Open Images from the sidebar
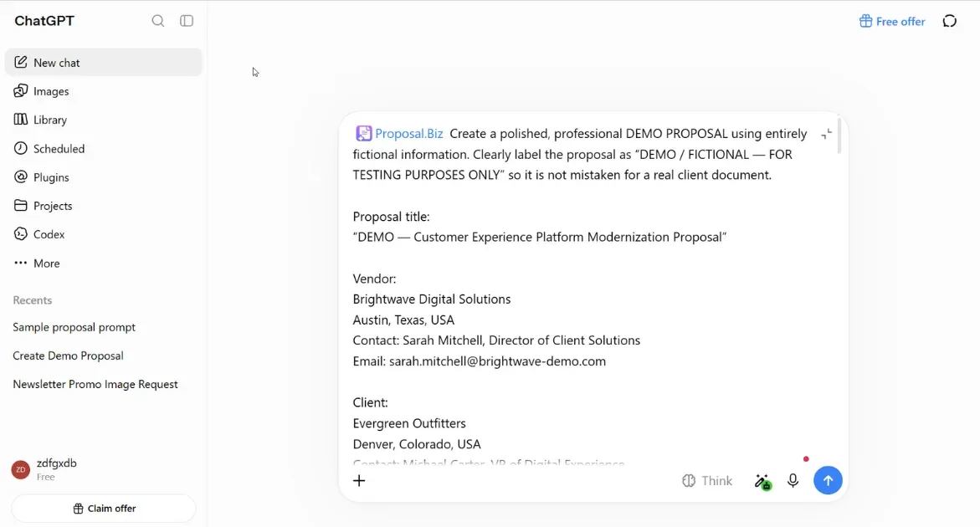Image resolution: width=980 pixels, height=527 pixels. coord(104,91)
